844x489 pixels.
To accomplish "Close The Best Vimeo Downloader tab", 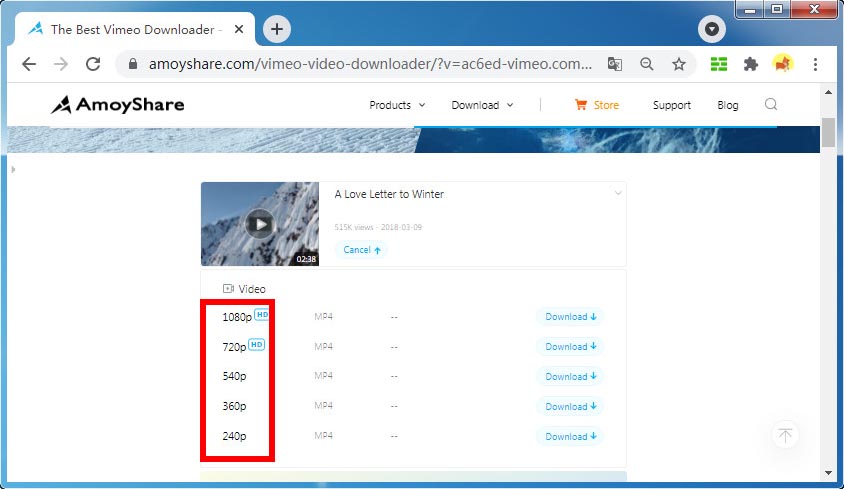I will tap(239, 29).
